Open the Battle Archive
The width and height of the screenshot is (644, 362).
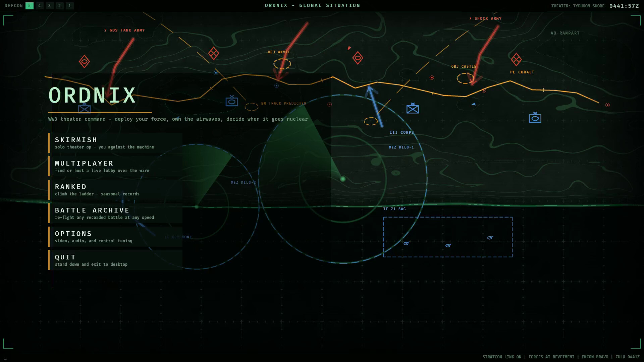115,213
